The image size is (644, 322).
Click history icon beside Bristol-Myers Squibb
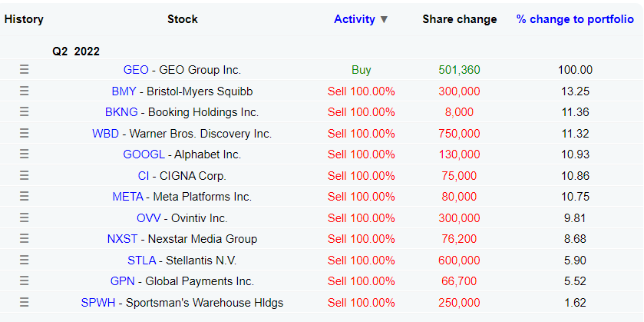point(24,91)
